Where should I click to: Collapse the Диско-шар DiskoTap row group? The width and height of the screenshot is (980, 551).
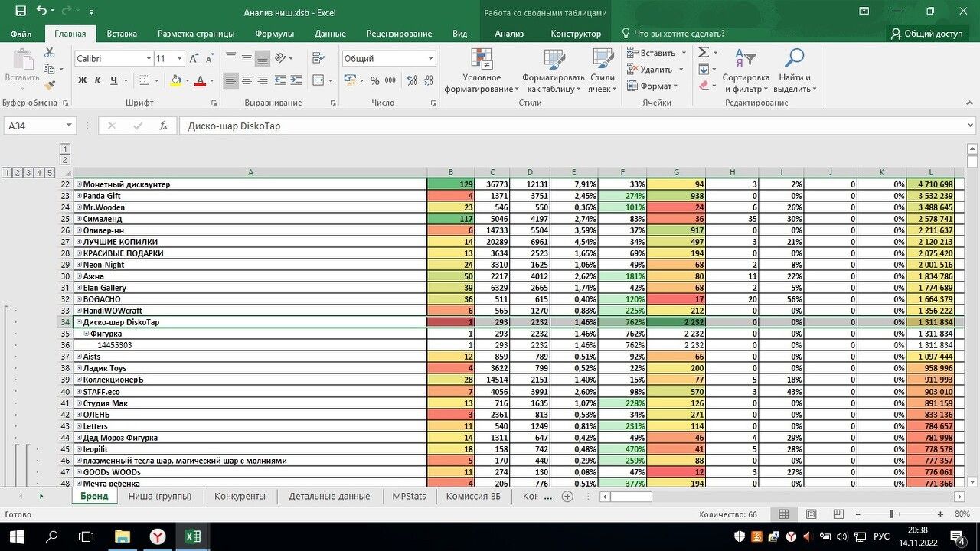(x=79, y=323)
